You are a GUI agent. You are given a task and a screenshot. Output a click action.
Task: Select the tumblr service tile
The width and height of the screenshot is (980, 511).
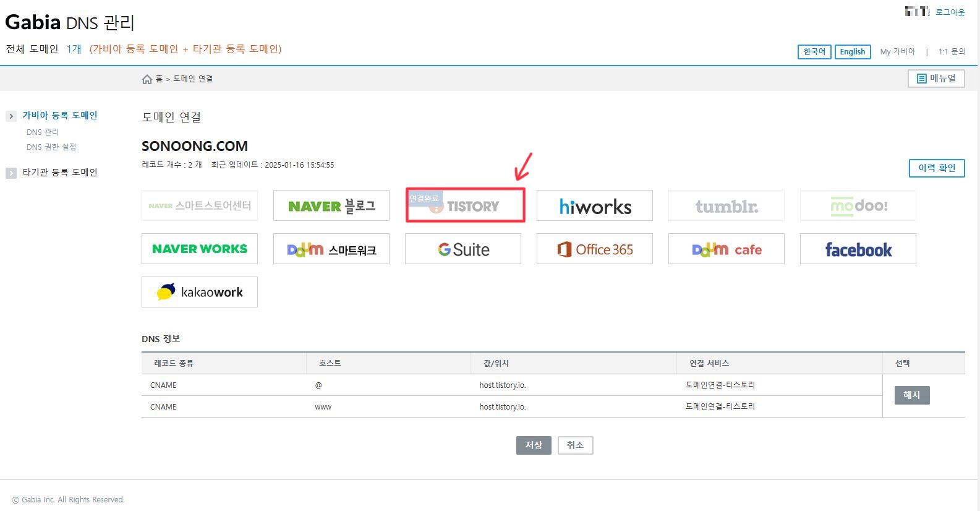point(726,205)
